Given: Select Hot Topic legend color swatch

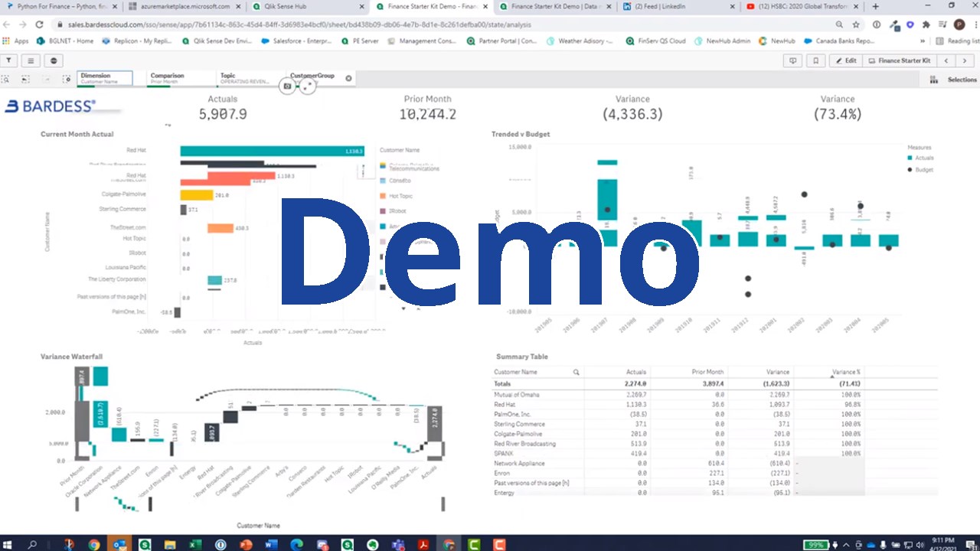Looking at the screenshot, I should (383, 196).
